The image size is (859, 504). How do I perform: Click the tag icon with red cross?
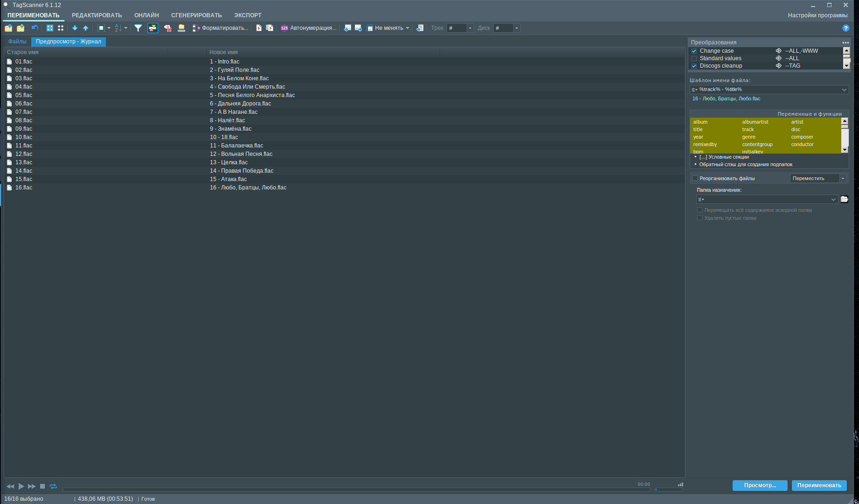[x=168, y=28]
